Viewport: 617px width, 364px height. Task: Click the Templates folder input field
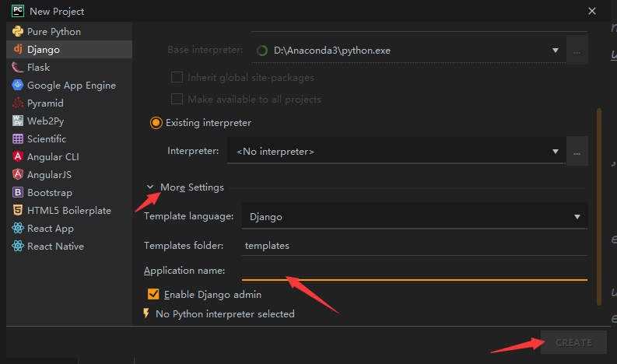point(415,246)
